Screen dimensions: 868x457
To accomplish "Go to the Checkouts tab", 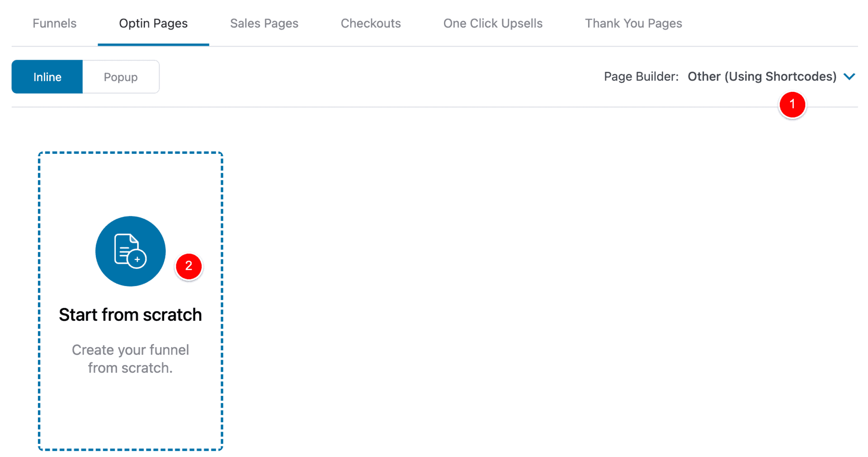I will [371, 23].
